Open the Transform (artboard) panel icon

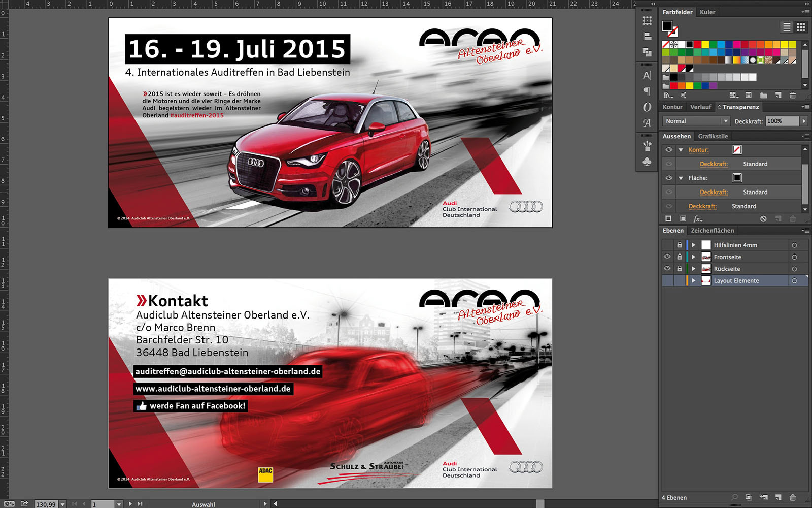(x=647, y=21)
